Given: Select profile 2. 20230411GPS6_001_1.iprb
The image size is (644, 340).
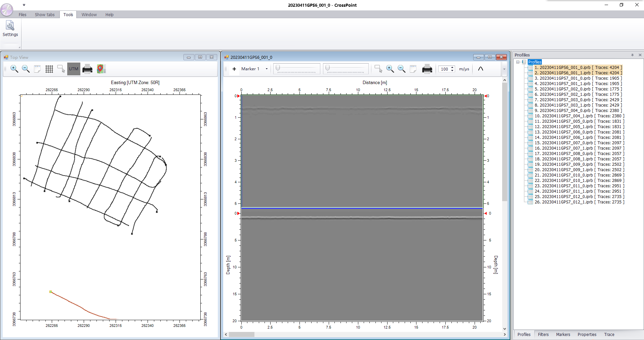Looking at the screenshot, I should 578,73.
